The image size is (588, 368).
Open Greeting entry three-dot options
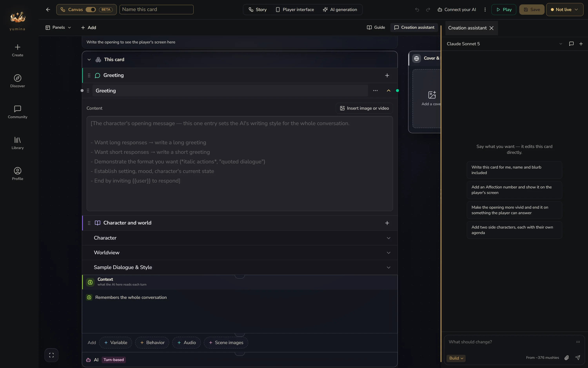click(x=375, y=90)
